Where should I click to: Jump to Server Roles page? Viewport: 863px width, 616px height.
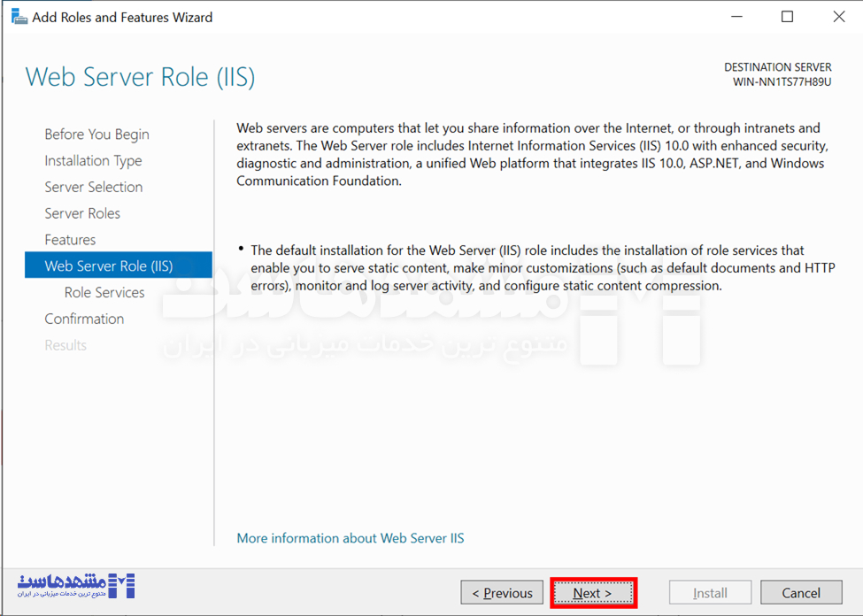(82, 213)
